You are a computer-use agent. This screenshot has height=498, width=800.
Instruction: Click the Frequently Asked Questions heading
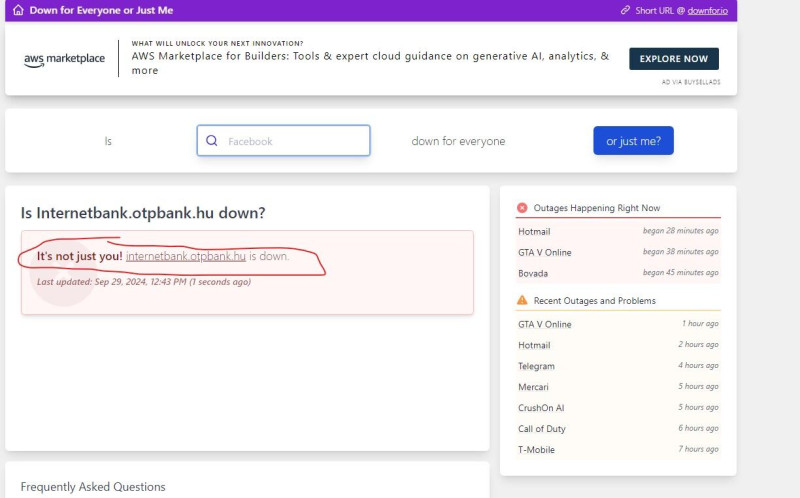click(x=93, y=487)
